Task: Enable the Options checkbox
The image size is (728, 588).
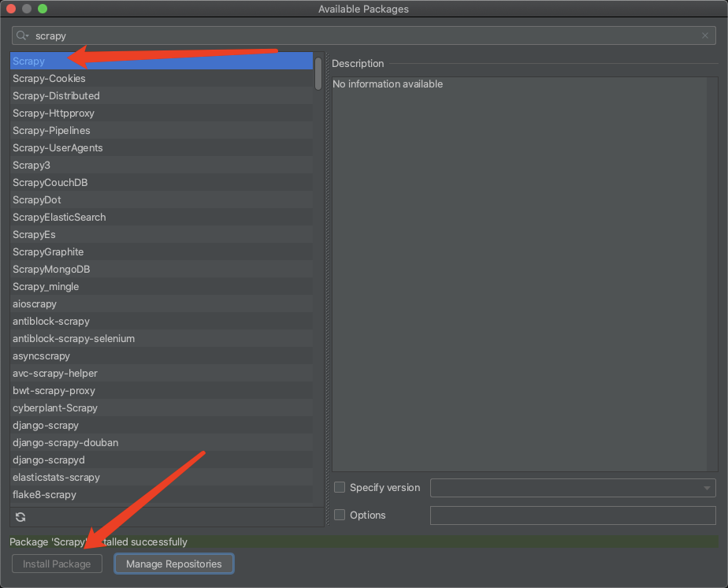Action: coord(340,515)
